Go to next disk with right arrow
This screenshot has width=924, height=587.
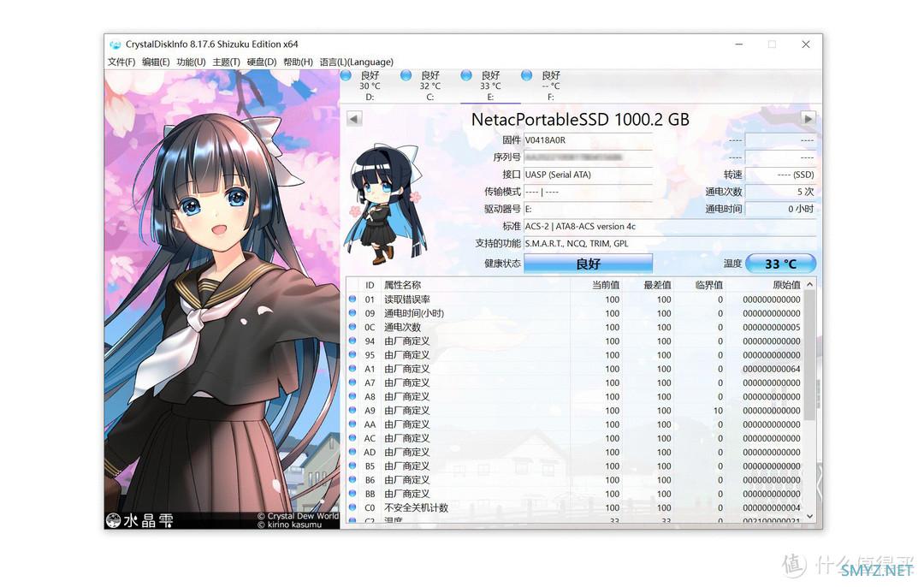tap(808, 118)
